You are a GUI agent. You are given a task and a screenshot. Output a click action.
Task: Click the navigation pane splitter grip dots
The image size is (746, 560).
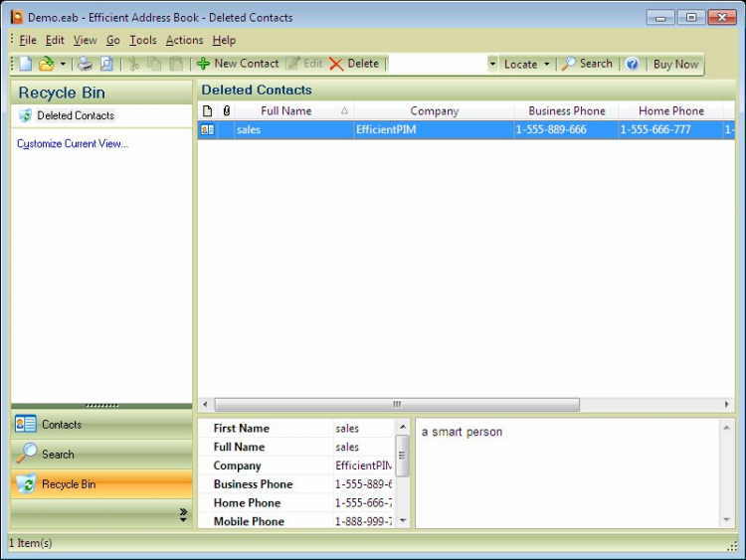pos(101,406)
